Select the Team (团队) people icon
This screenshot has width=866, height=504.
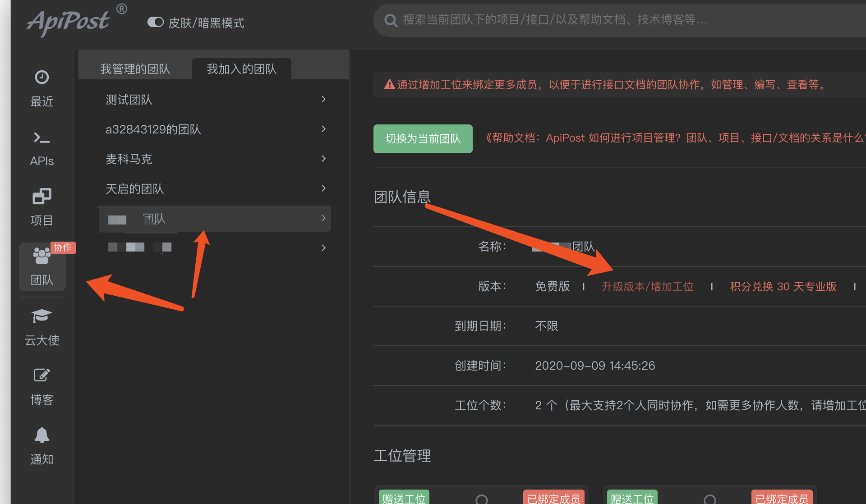click(x=42, y=256)
